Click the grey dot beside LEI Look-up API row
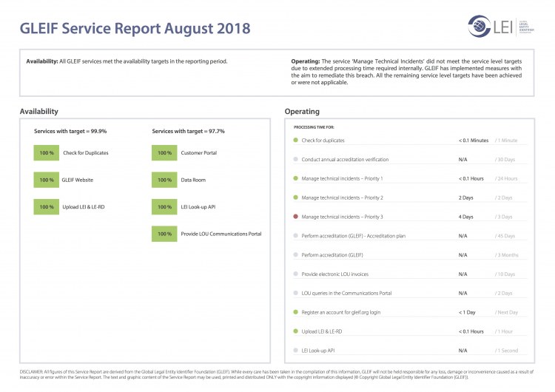The height and width of the screenshot is (392, 555). pyautogui.click(x=296, y=350)
